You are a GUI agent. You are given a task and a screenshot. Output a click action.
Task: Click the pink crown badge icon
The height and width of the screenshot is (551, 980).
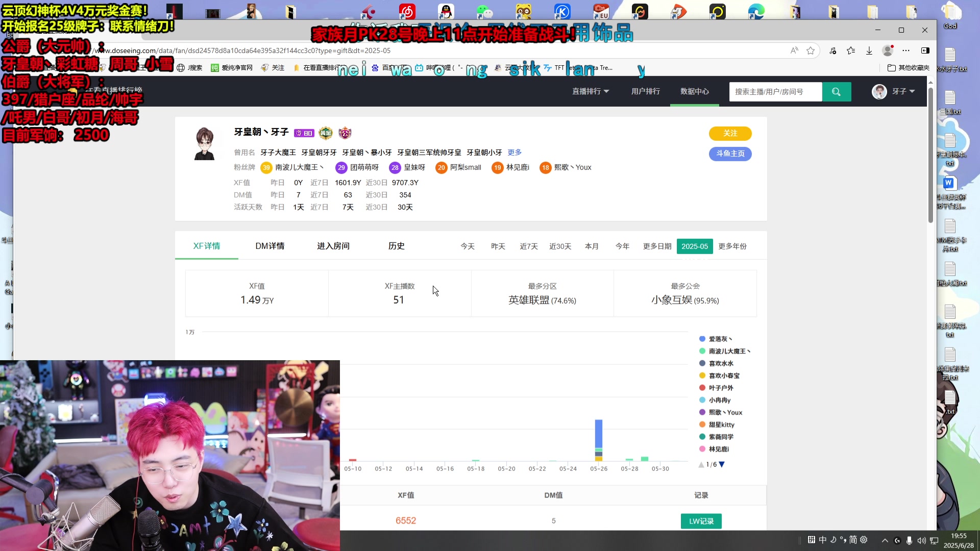pos(345,133)
